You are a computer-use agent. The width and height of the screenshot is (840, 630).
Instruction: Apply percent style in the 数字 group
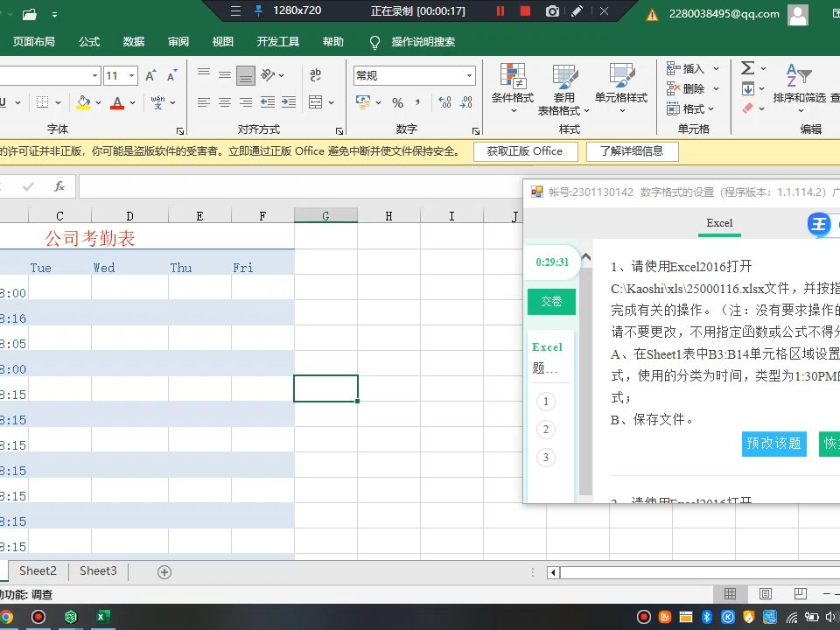[x=399, y=102]
